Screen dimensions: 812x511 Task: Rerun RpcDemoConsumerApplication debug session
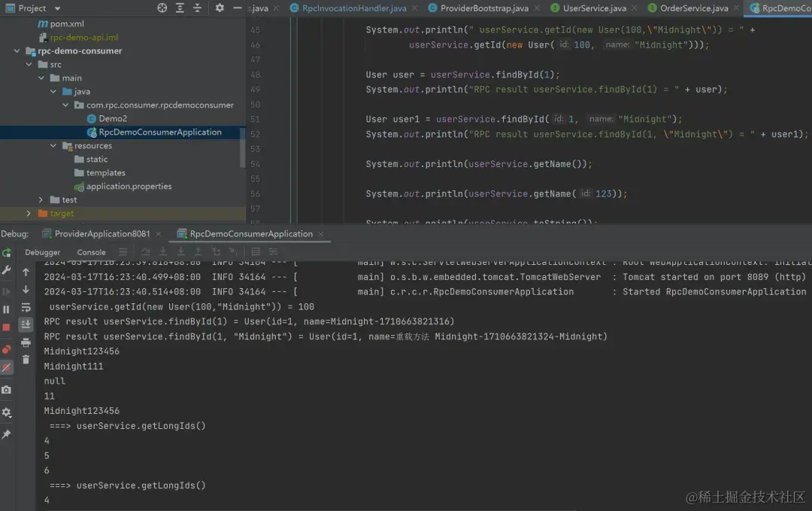6,252
